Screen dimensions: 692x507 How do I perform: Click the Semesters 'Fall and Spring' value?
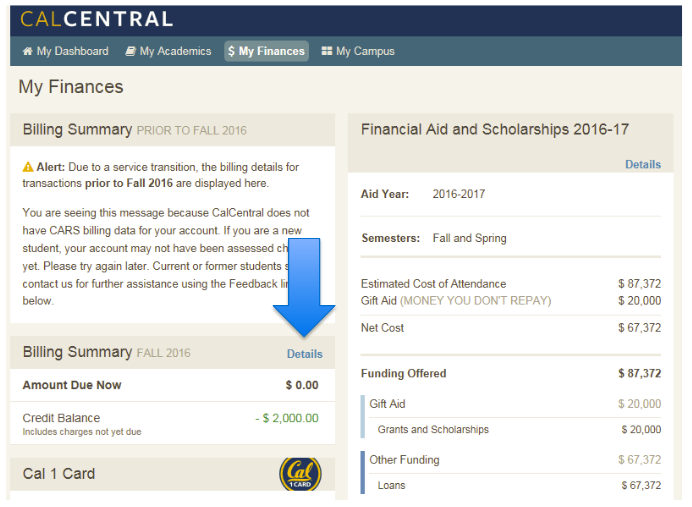(x=470, y=238)
